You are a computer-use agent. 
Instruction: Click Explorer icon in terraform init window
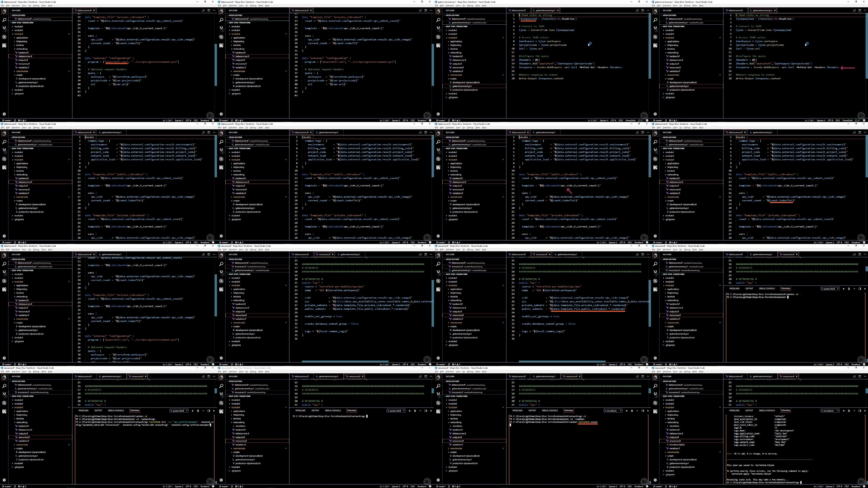pyautogui.click(x=4, y=378)
